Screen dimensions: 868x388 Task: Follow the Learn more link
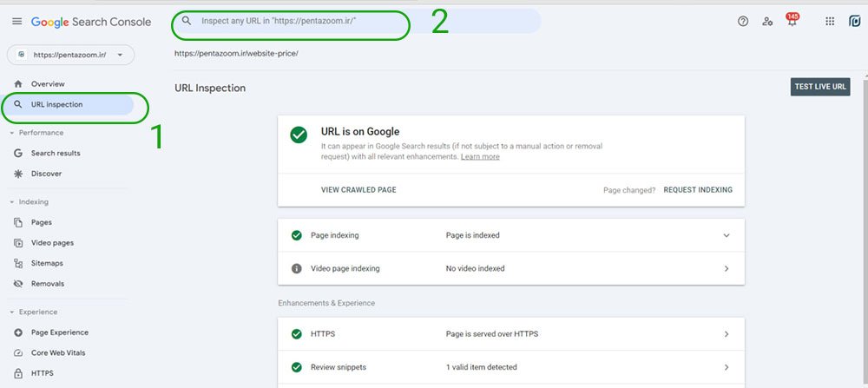(x=480, y=157)
